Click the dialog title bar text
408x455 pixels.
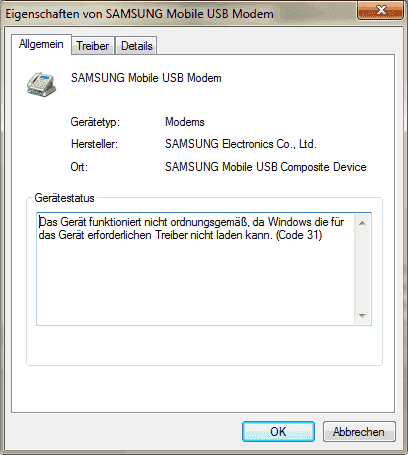pyautogui.click(x=139, y=14)
